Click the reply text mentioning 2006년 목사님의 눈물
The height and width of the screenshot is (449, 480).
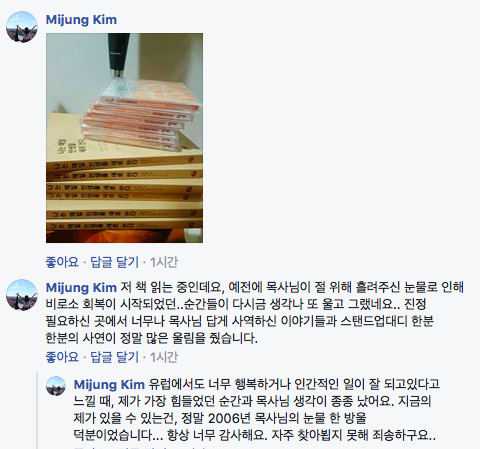220,418
